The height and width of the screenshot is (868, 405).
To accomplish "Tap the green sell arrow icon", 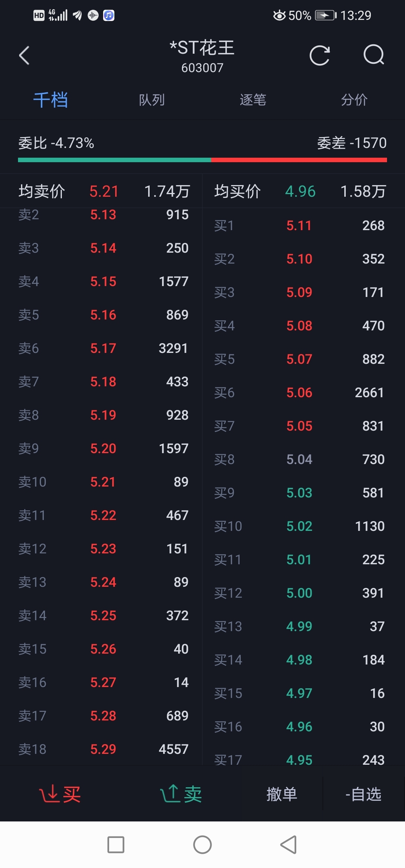I will point(170,794).
